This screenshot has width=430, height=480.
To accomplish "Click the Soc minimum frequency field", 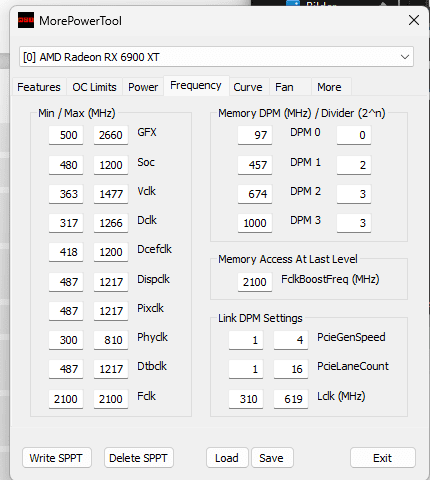I will tap(66, 165).
